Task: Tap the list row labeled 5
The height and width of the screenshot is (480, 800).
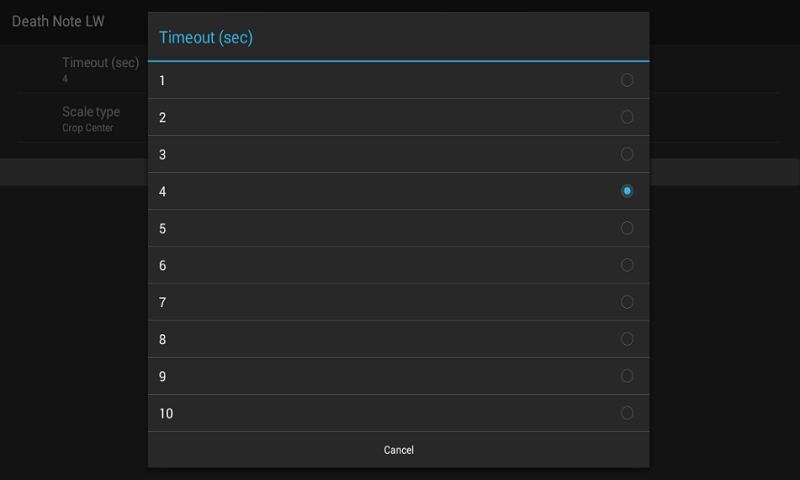Action: coord(398,228)
